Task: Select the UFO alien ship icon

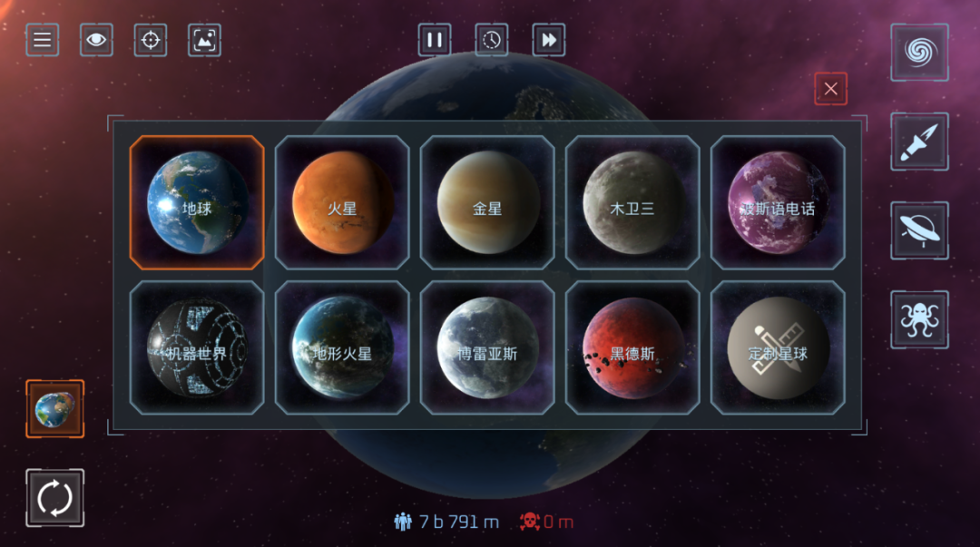Action: coord(919,230)
